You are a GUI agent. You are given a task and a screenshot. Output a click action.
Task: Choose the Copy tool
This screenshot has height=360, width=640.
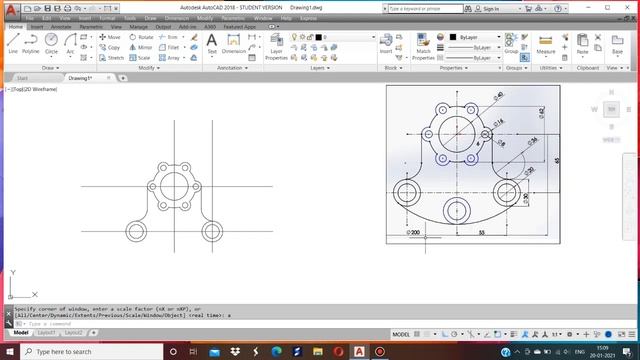pyautogui.click(x=109, y=47)
